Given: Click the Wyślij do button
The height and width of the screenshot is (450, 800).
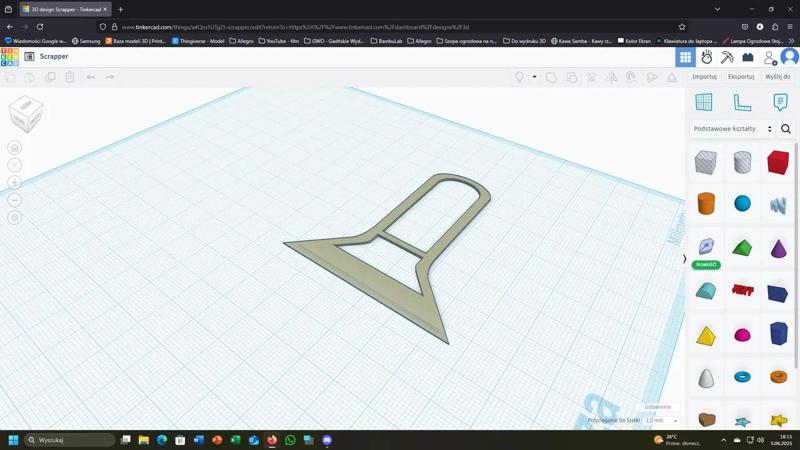Looking at the screenshot, I should [778, 77].
